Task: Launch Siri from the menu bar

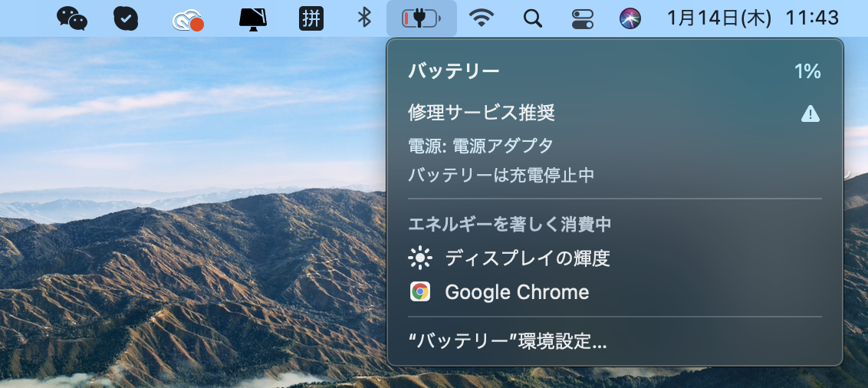Action: tap(630, 18)
